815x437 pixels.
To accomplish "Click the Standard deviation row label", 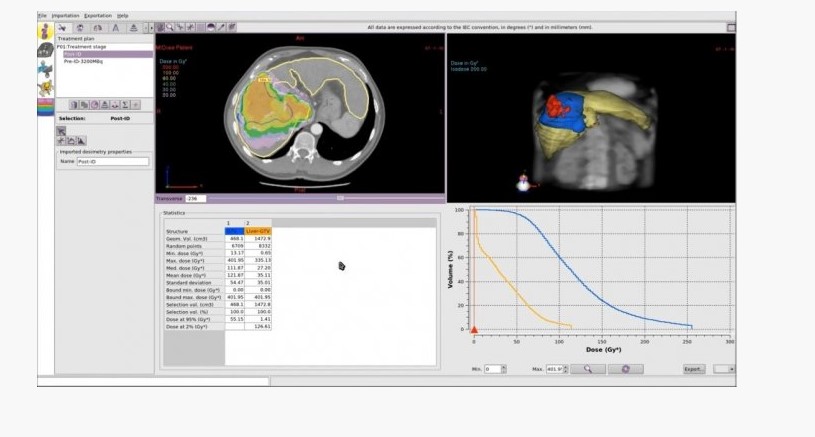I will [189, 283].
